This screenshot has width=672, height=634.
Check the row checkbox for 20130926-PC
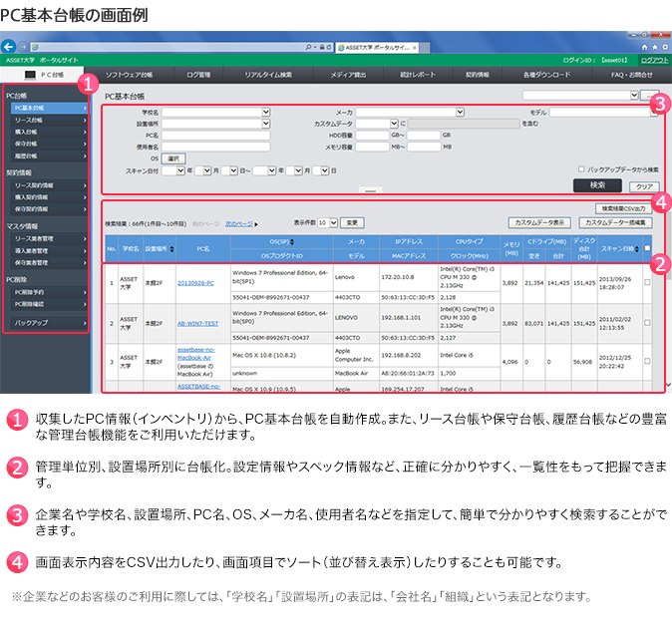647,282
